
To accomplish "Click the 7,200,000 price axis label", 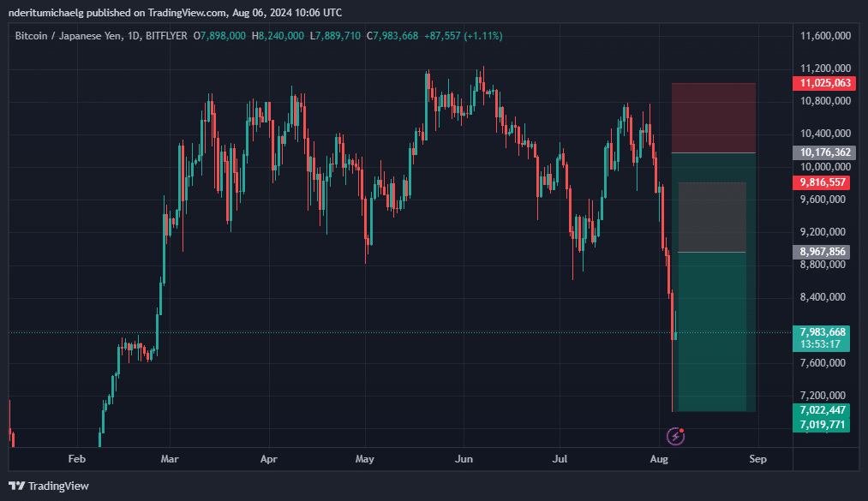I will coord(823,396).
